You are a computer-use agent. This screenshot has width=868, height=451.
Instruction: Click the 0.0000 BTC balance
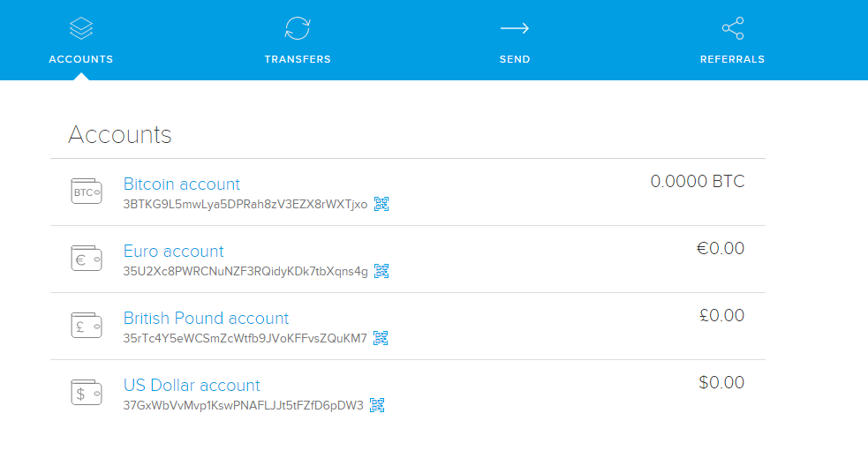click(x=698, y=182)
